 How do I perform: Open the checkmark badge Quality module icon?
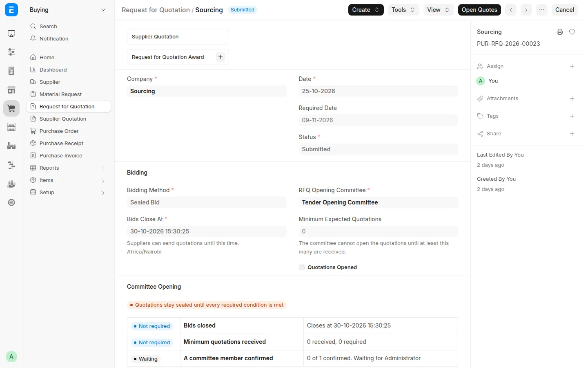point(11,202)
